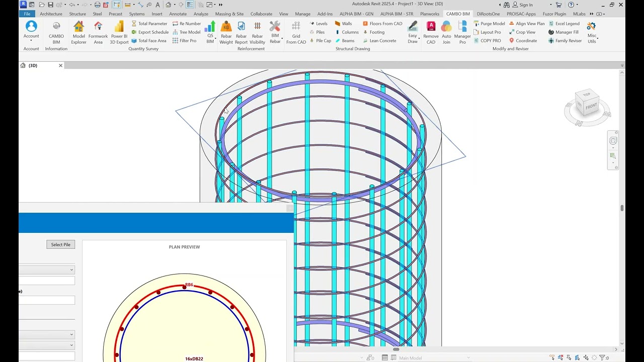Run Power BI 3D Export
The image size is (644, 362).
[x=119, y=33]
